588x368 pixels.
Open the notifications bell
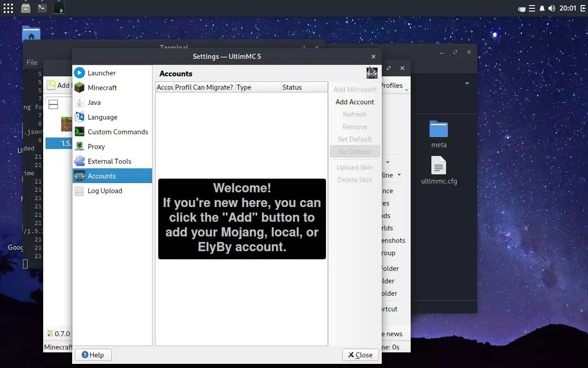click(542, 8)
